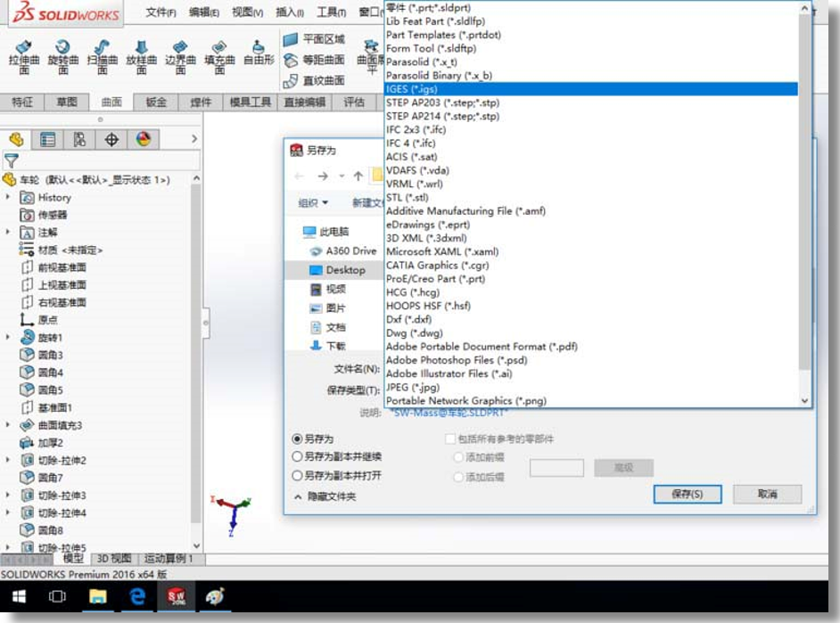Click the 高级 advanced button
This screenshot has width=840, height=623.
(623, 468)
